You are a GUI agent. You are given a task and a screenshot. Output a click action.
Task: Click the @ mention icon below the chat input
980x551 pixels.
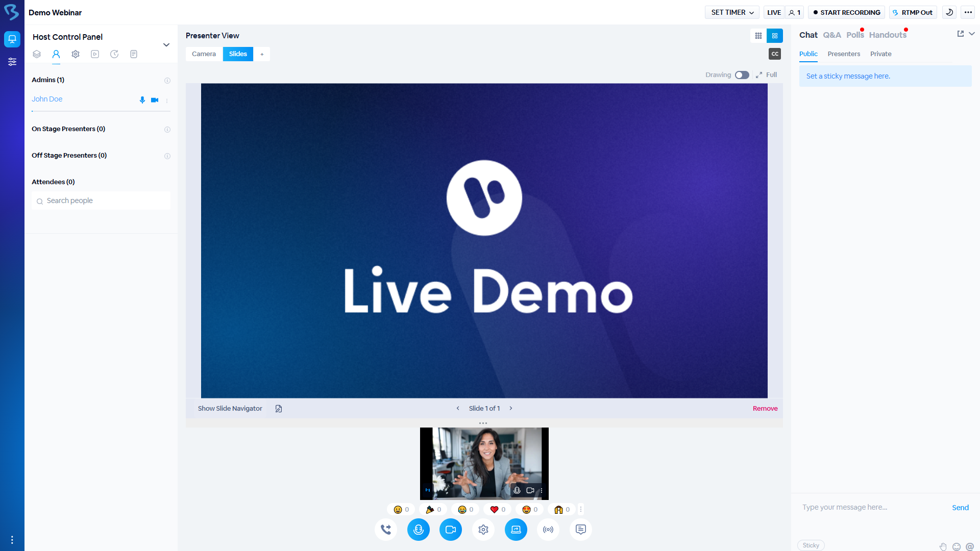[x=970, y=547]
